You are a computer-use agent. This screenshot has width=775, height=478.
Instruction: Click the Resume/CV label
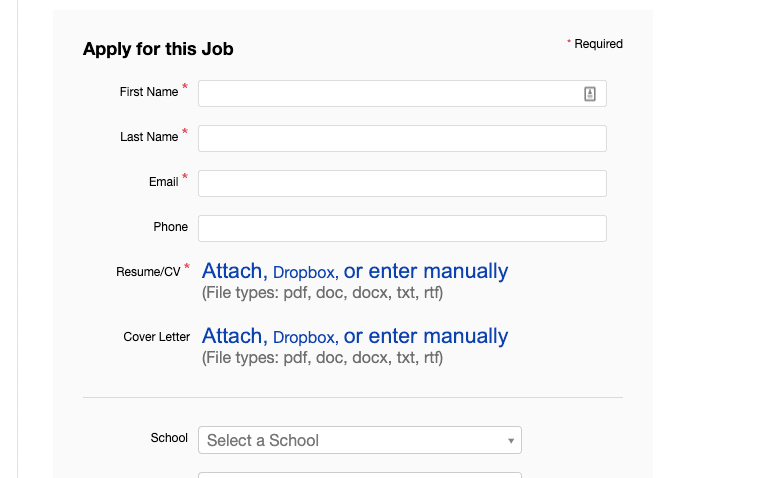(x=148, y=272)
